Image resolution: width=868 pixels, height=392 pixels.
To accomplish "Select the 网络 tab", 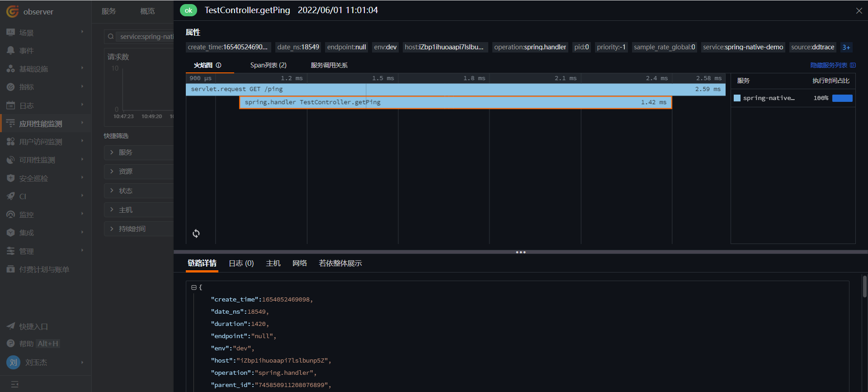I will pyautogui.click(x=299, y=263).
